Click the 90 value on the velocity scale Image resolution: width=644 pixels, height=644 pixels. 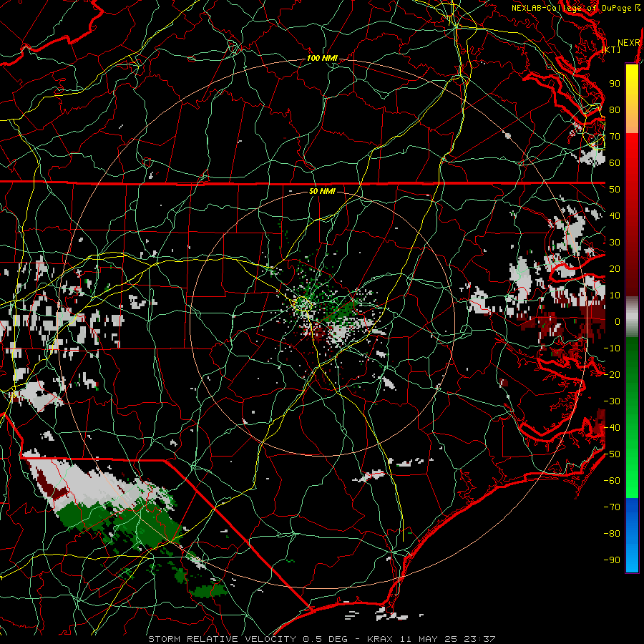click(615, 84)
